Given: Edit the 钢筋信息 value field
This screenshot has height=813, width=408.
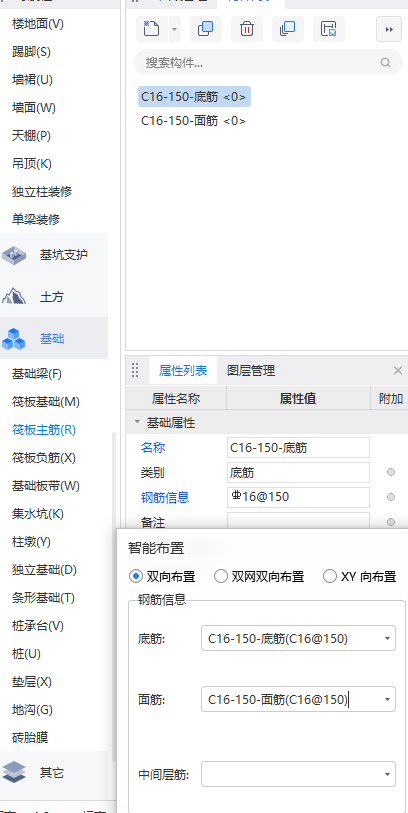Looking at the screenshot, I should tap(298, 497).
